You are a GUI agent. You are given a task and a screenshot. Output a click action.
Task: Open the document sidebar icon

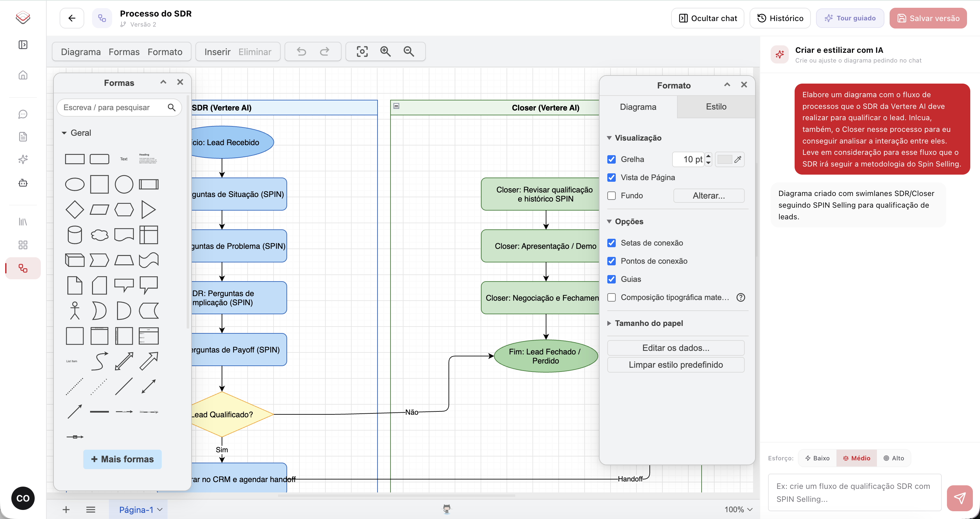(x=23, y=136)
